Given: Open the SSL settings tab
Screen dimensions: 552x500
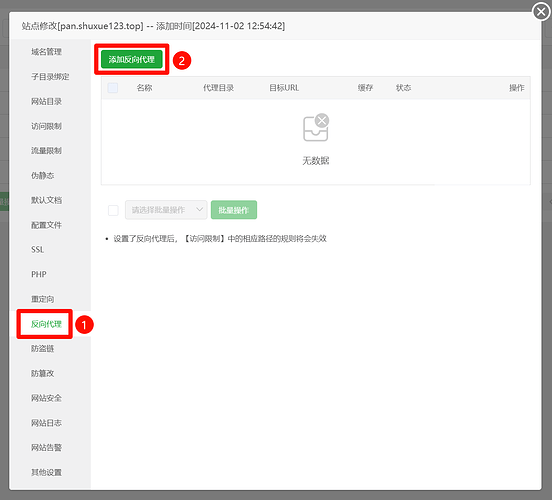Looking at the screenshot, I should pos(38,250).
